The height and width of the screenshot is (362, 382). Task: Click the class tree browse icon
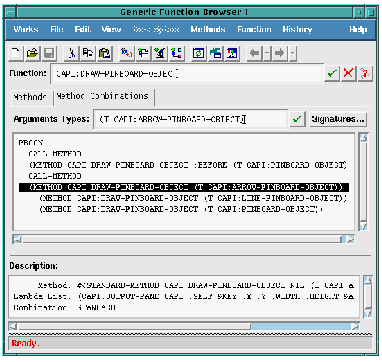tap(177, 53)
